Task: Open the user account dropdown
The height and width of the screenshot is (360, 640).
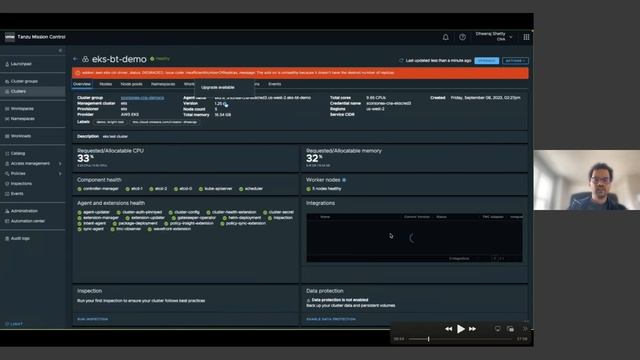Action: click(x=494, y=37)
